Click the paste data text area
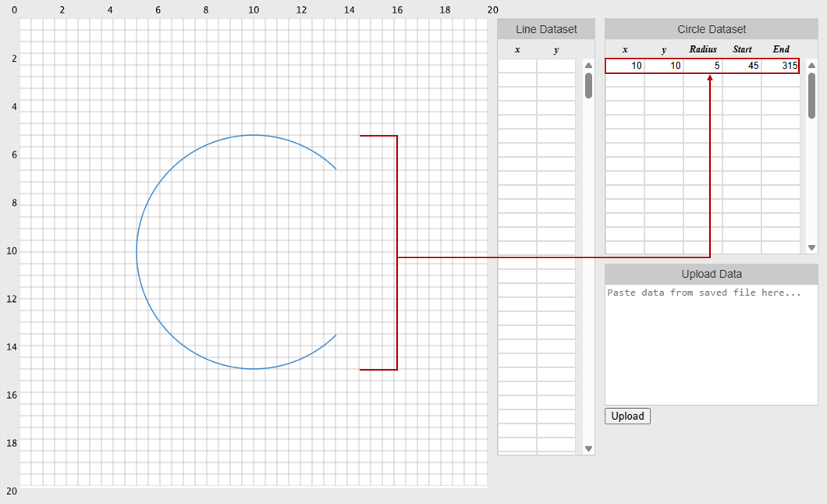Screen dimensions: 827x504 point(711,345)
